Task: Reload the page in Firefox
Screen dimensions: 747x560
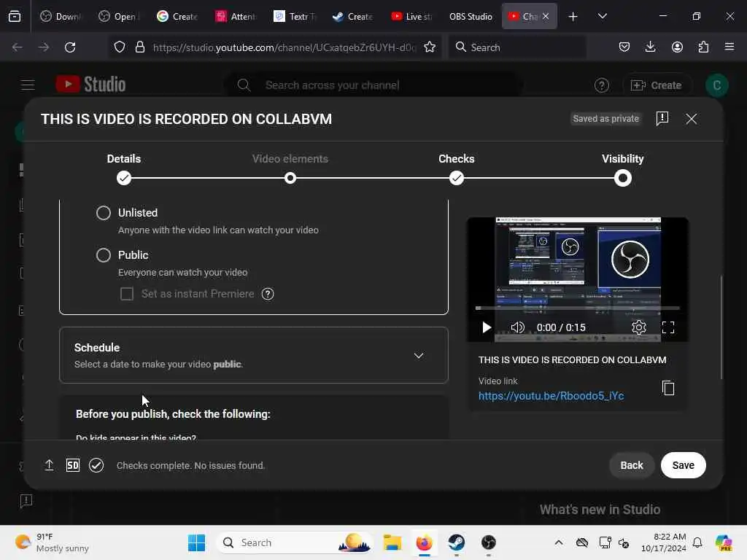Action: pyautogui.click(x=70, y=47)
